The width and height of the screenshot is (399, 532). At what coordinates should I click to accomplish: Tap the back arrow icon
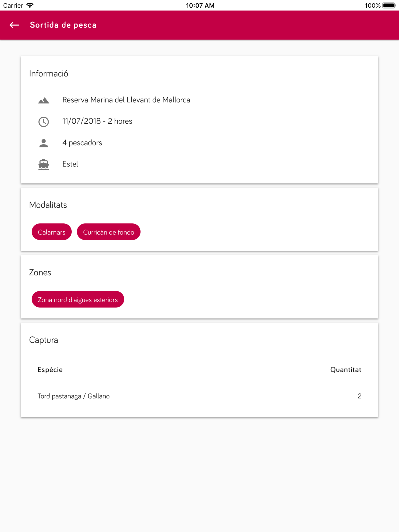click(14, 25)
